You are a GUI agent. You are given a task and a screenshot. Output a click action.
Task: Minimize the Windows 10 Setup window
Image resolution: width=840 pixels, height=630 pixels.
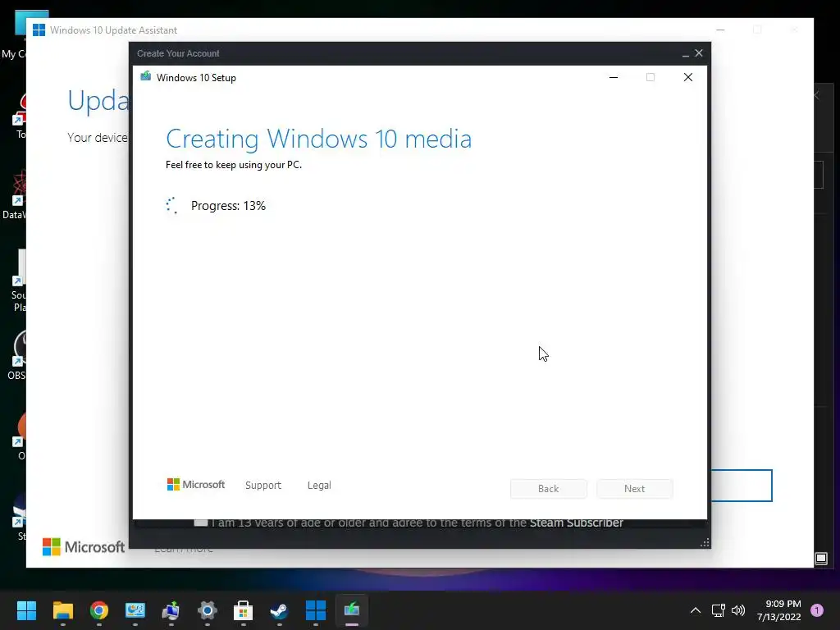(x=614, y=78)
